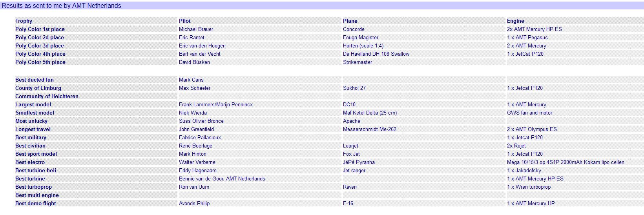Click pilot name 'John Greenfield'
The height and width of the screenshot is (215, 644).
[196, 129]
